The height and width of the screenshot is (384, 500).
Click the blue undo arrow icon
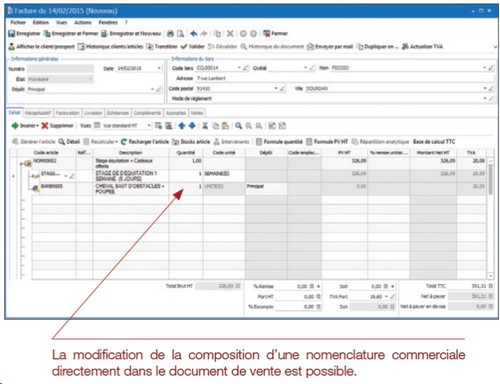[194, 34]
